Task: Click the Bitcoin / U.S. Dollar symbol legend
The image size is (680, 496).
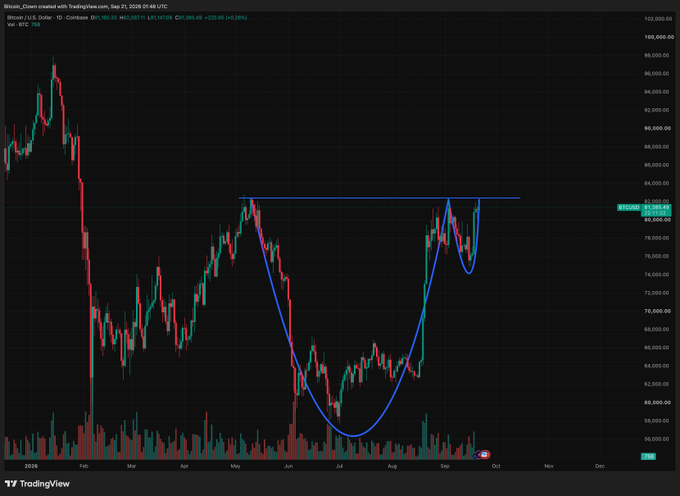Action: coord(47,18)
